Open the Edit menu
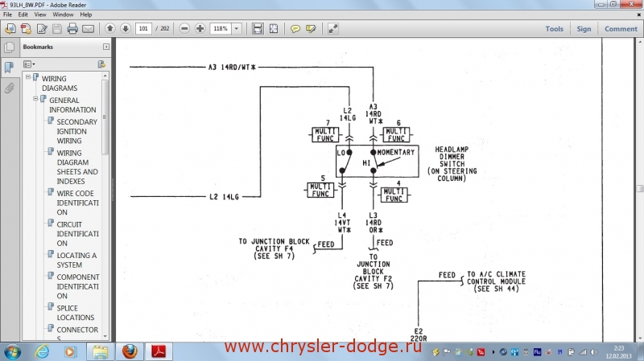The height and width of the screenshot is (361, 644). pyautogui.click(x=23, y=14)
